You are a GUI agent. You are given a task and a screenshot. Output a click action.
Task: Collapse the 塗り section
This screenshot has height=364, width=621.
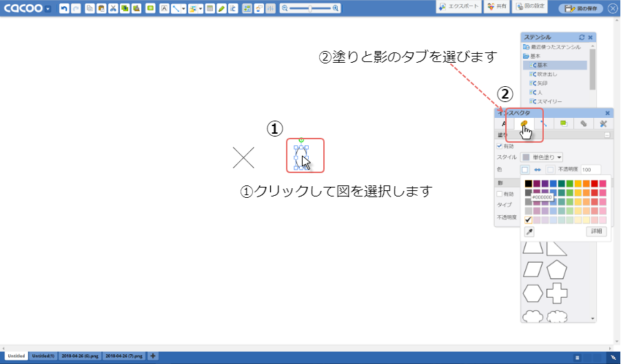click(607, 135)
